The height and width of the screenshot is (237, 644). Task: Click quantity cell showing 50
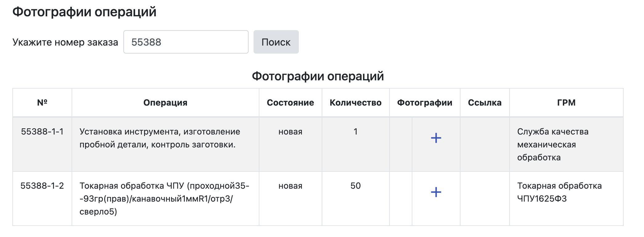click(356, 186)
